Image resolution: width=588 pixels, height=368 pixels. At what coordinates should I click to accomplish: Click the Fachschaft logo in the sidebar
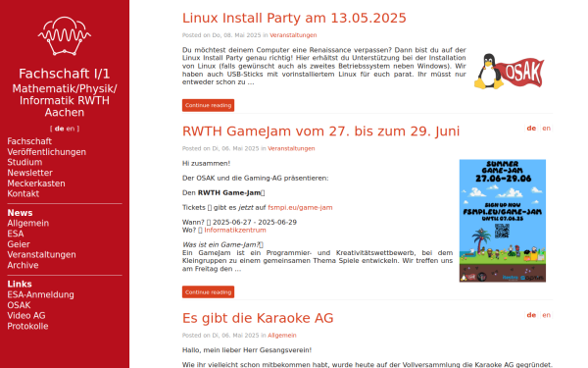point(65,36)
